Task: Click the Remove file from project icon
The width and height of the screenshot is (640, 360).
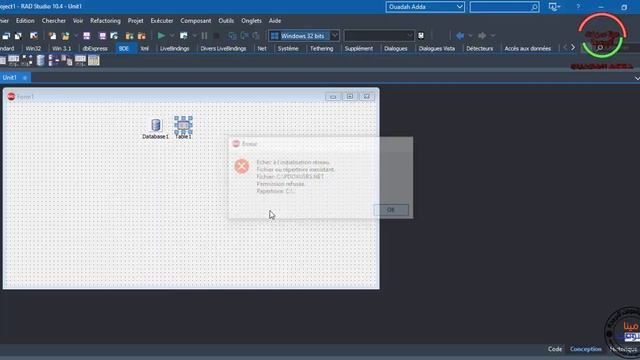Action: point(142,36)
